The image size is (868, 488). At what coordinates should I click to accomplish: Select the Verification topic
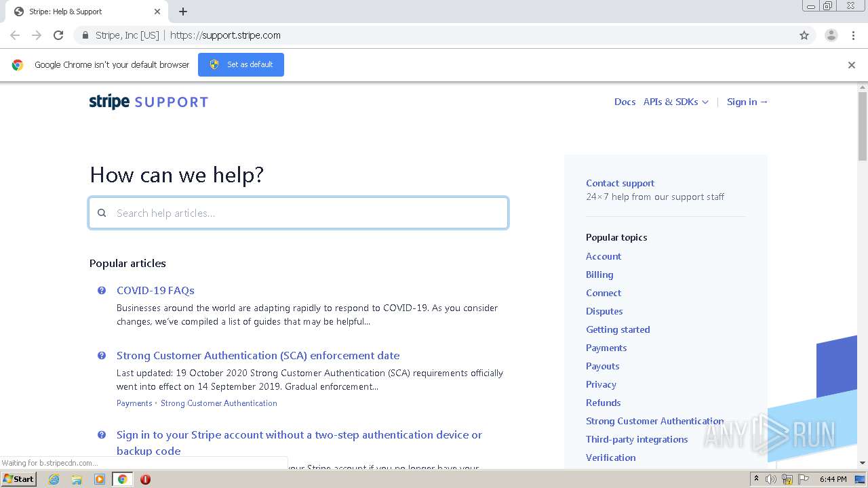[611, 457]
